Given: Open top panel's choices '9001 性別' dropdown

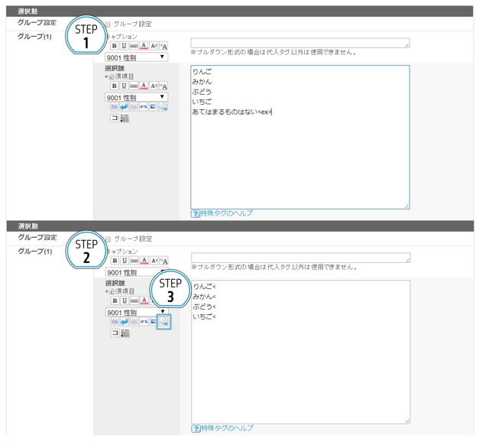Looking at the screenshot, I should click(x=136, y=97).
